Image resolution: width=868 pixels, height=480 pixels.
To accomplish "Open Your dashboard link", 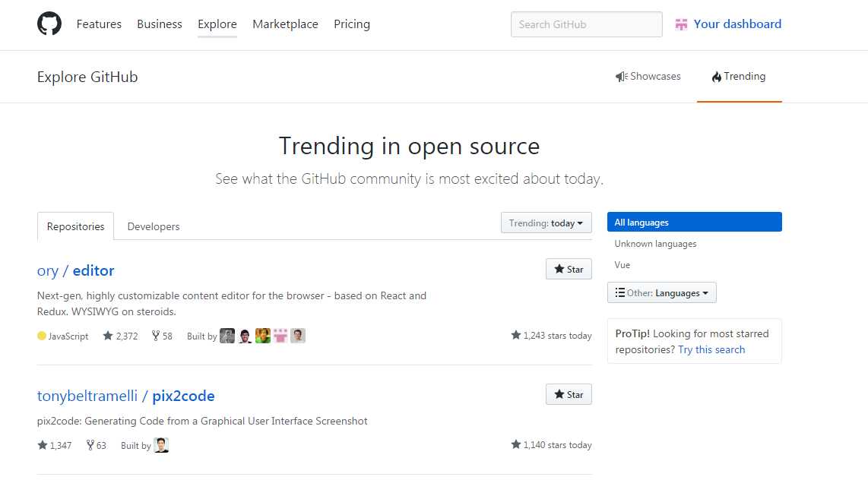I will click(737, 24).
